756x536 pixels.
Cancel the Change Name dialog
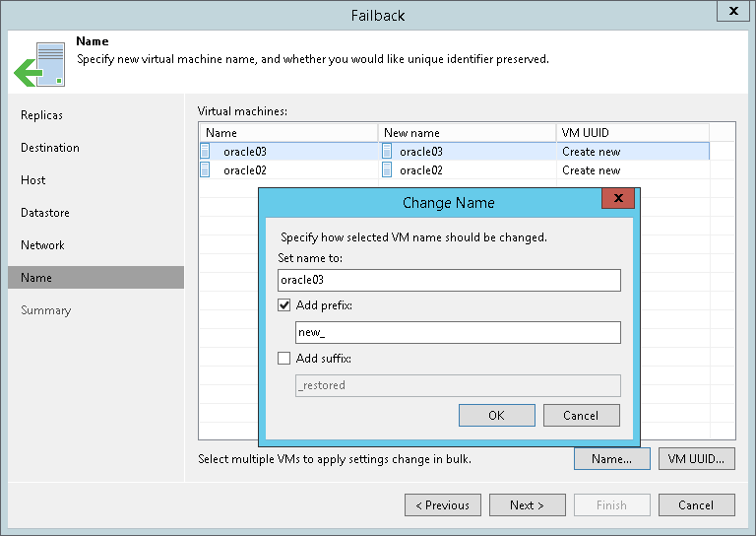(581, 416)
